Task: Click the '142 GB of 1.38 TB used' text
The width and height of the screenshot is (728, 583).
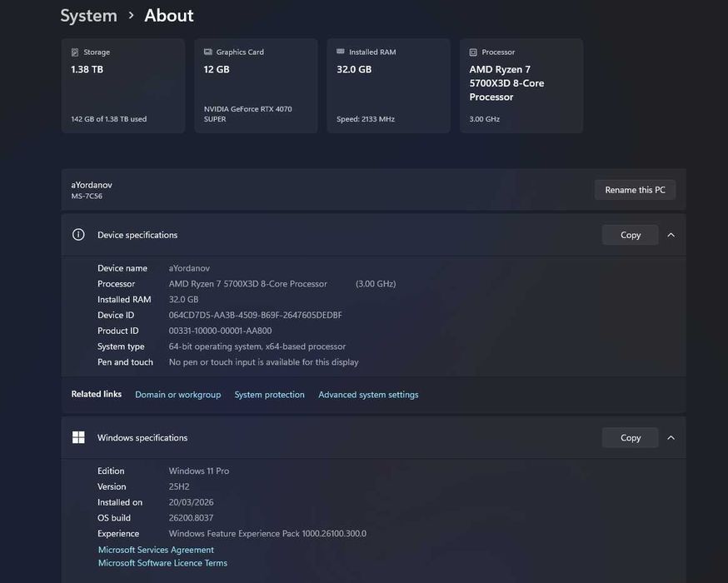Action: [108, 119]
